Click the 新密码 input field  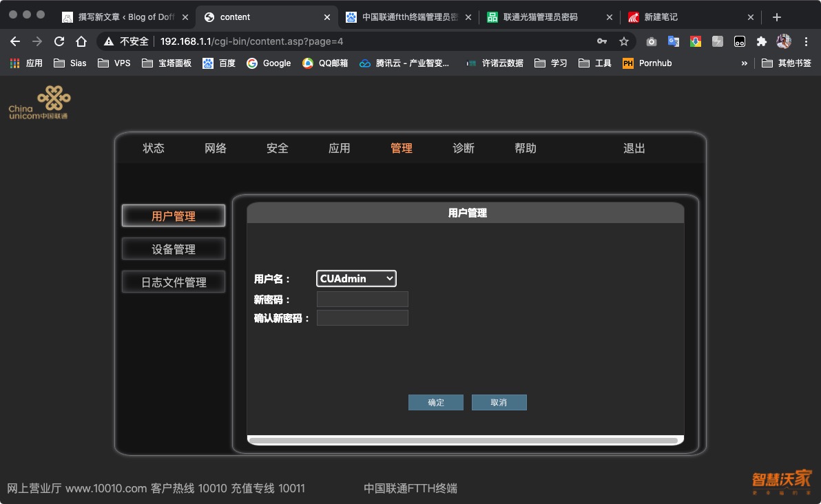(x=362, y=300)
